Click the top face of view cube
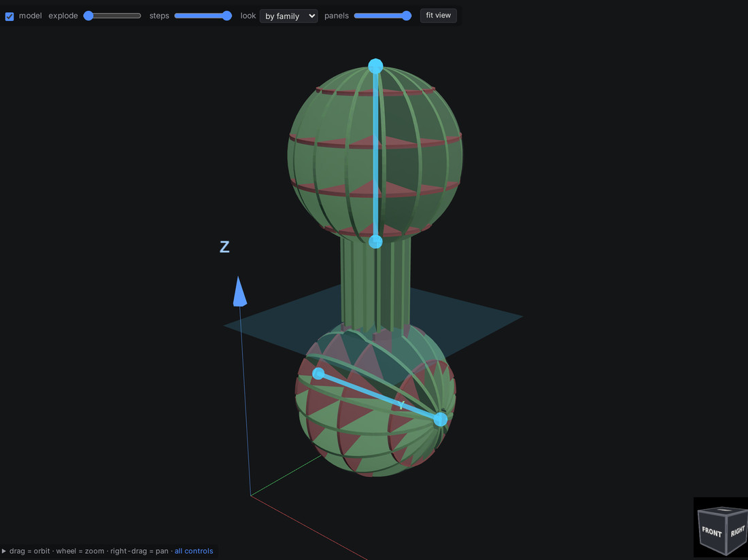748x560 pixels. pos(725,510)
